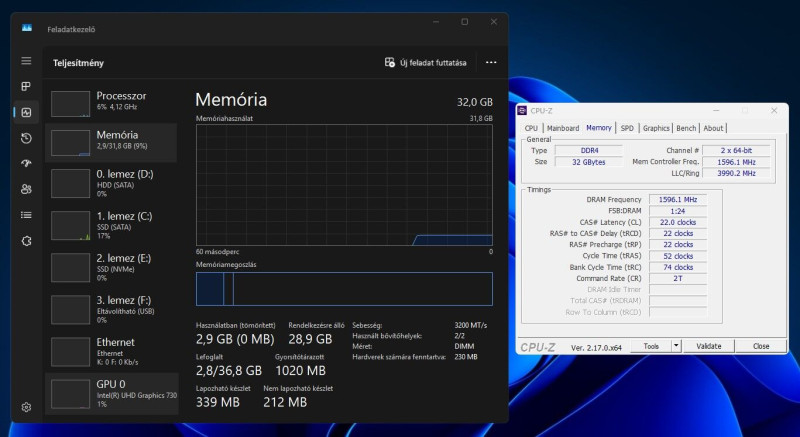
Task: Switch to the Bench tab in CPU-Z
Action: click(x=686, y=128)
